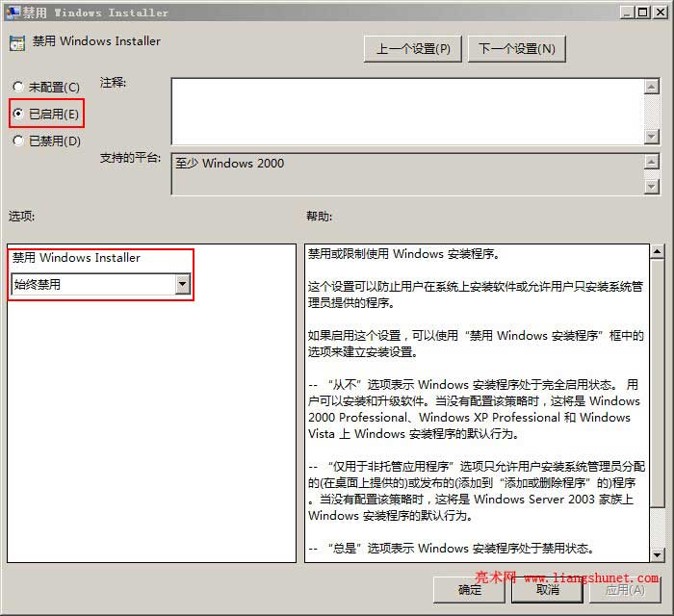Click the 帮助: label

pos(319,216)
